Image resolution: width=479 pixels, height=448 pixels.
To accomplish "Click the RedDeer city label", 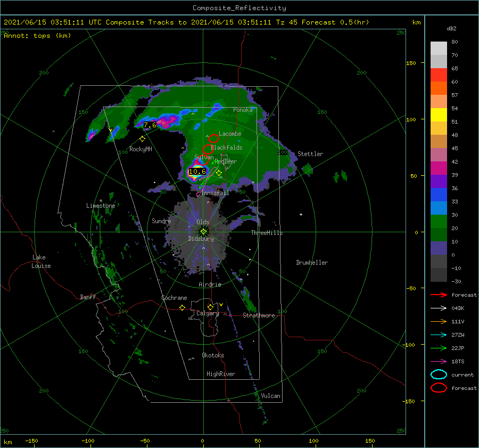I will point(226,161).
